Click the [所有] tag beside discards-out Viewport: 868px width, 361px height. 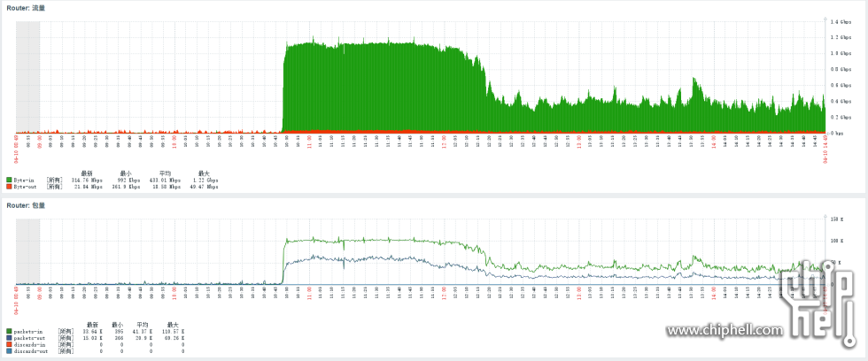66,351
